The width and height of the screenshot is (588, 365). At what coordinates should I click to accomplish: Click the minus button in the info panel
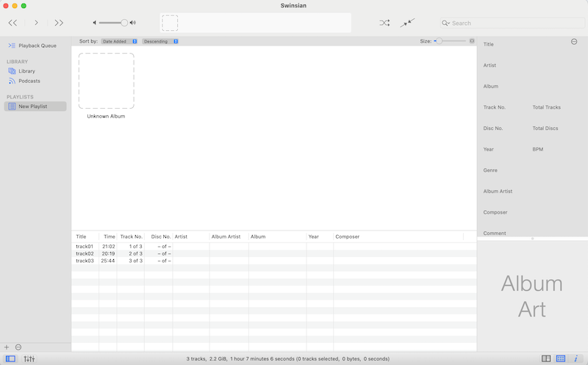coord(574,42)
